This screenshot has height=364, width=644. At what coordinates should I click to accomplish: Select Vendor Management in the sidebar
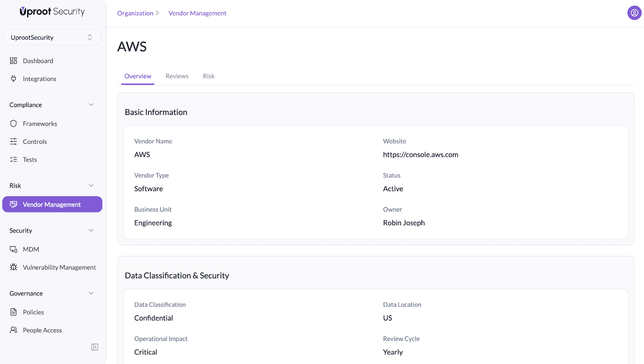[x=52, y=204]
